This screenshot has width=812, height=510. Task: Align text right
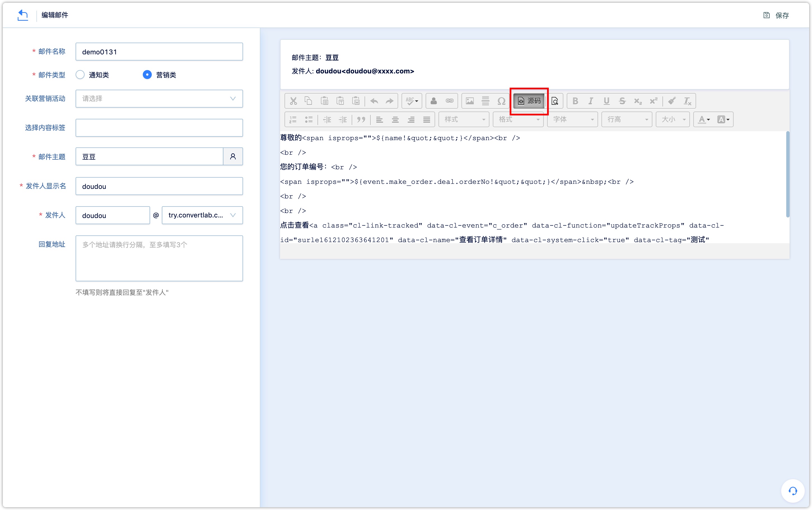click(x=411, y=119)
